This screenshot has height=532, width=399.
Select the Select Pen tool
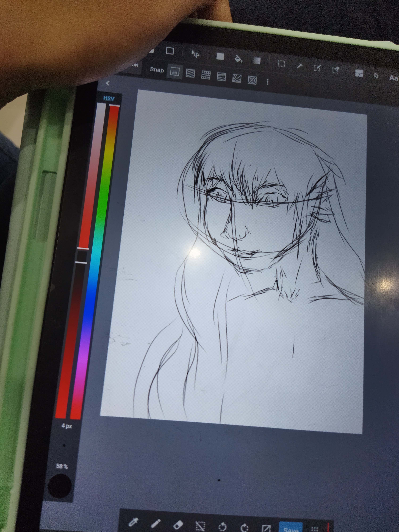(x=317, y=68)
